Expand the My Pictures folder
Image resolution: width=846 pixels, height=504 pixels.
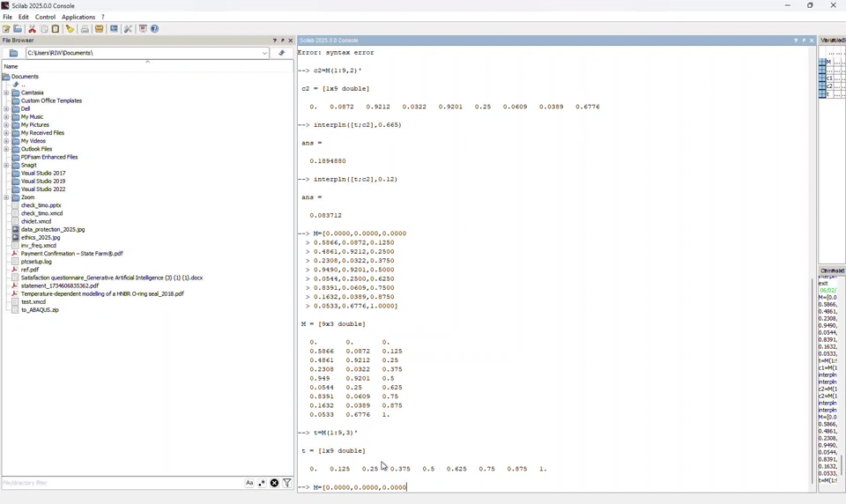(6, 125)
